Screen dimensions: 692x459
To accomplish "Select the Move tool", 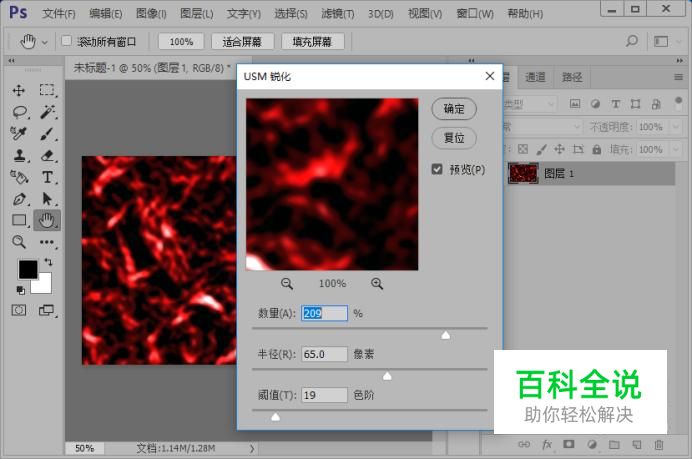I will [19, 90].
